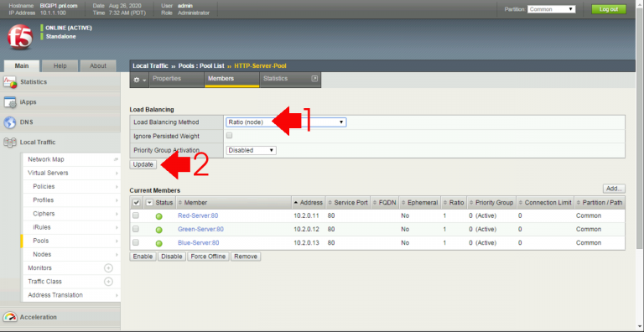Expand the iRules submenu

(x=117, y=227)
